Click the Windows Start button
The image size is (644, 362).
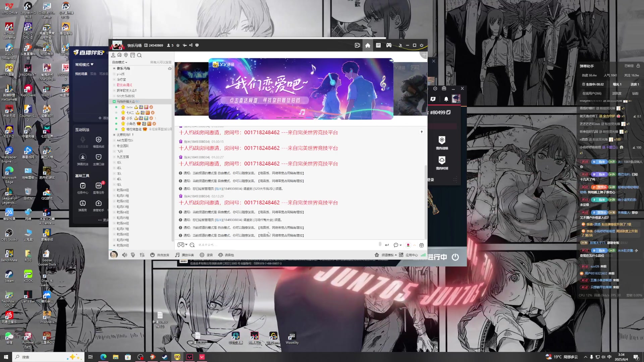6,357
